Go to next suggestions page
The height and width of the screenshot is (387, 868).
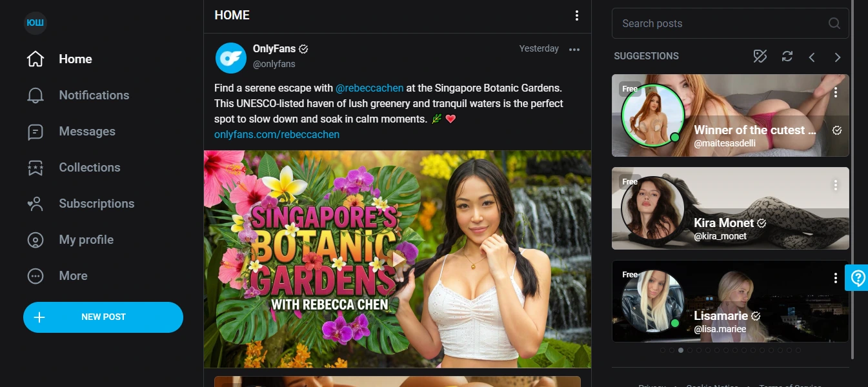point(838,57)
